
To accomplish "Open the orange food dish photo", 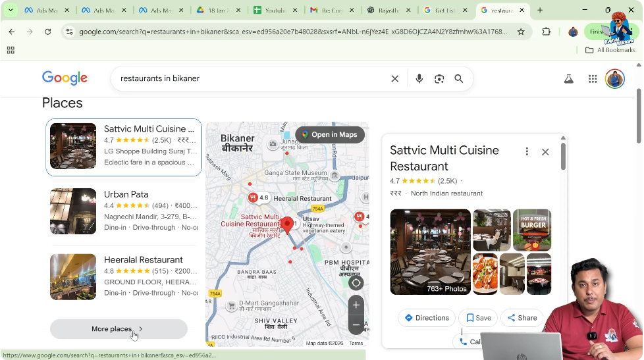I will 485,274.
